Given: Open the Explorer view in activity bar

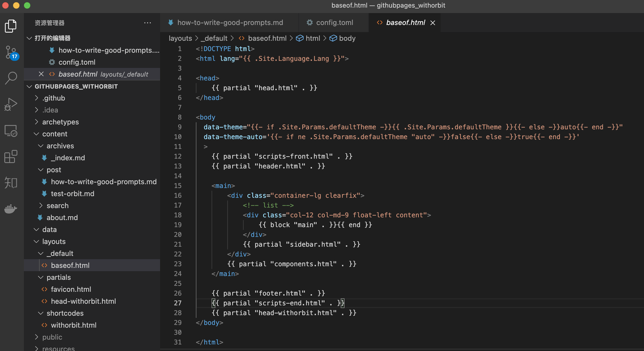Looking at the screenshot, I should click(11, 26).
